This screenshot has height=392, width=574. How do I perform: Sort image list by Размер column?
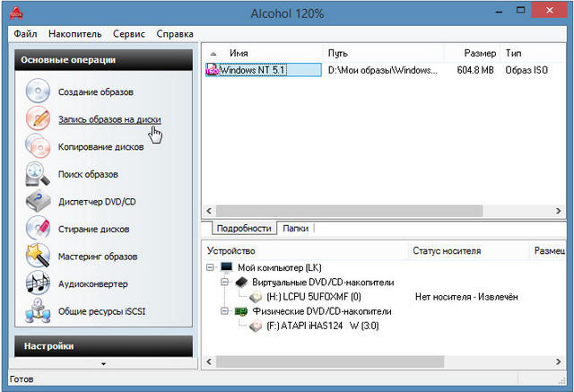coord(472,54)
